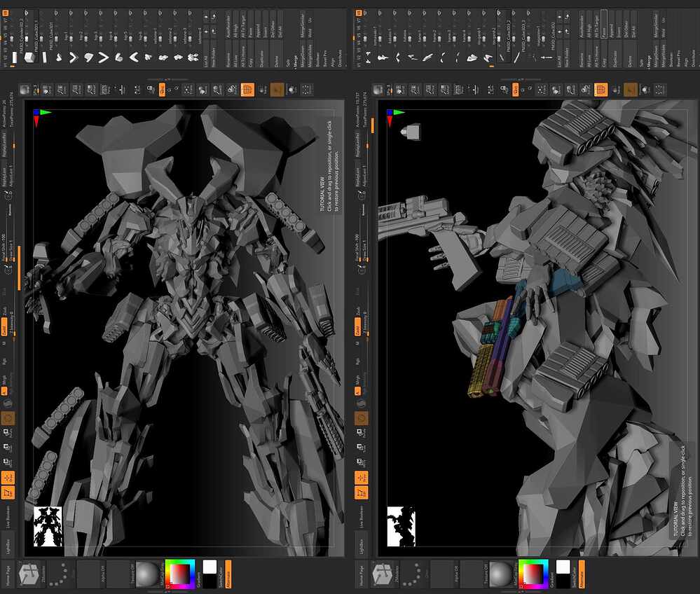Click the MergeDown button in left pane
This screenshot has height=594, width=700.
click(x=303, y=55)
